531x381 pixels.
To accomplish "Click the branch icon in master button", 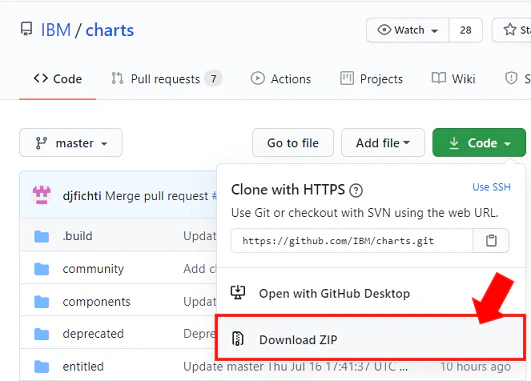I will (x=41, y=143).
